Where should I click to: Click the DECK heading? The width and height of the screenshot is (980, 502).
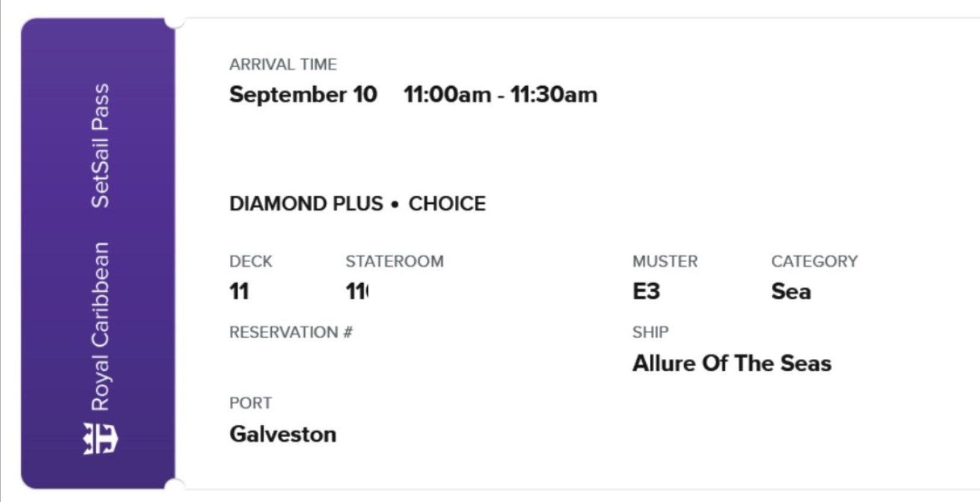click(x=251, y=261)
